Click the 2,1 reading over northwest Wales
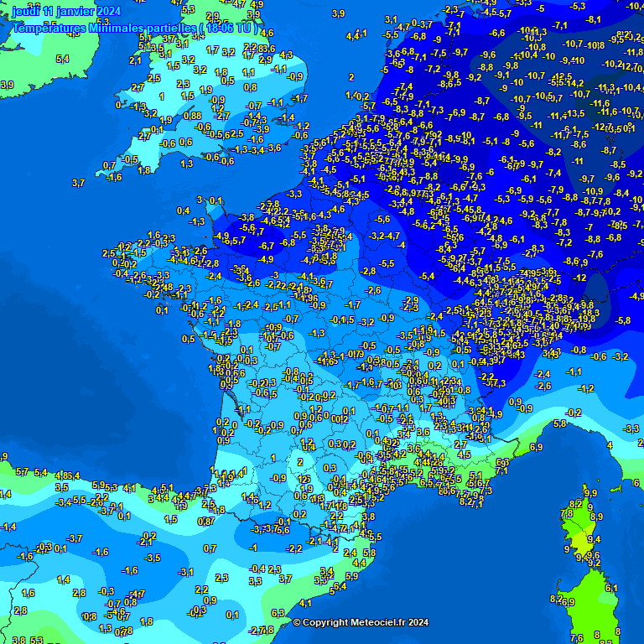This screenshot has width=644, height=644. point(135,60)
